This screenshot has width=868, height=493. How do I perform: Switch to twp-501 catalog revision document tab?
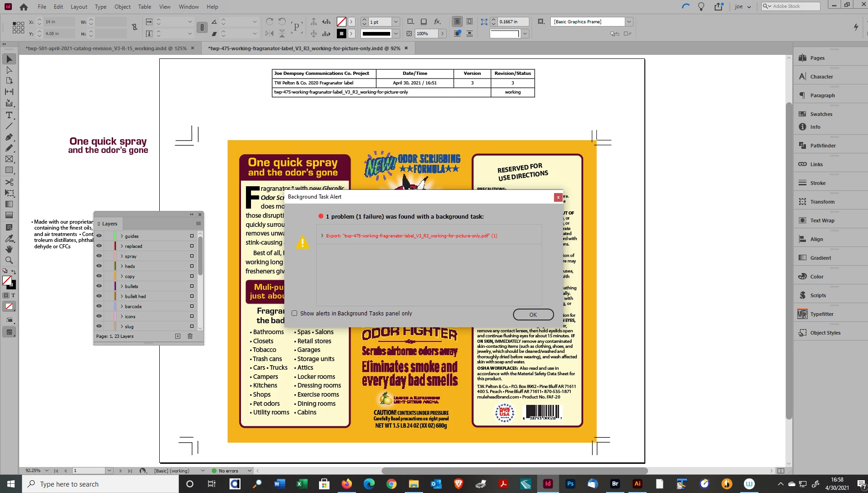106,48
